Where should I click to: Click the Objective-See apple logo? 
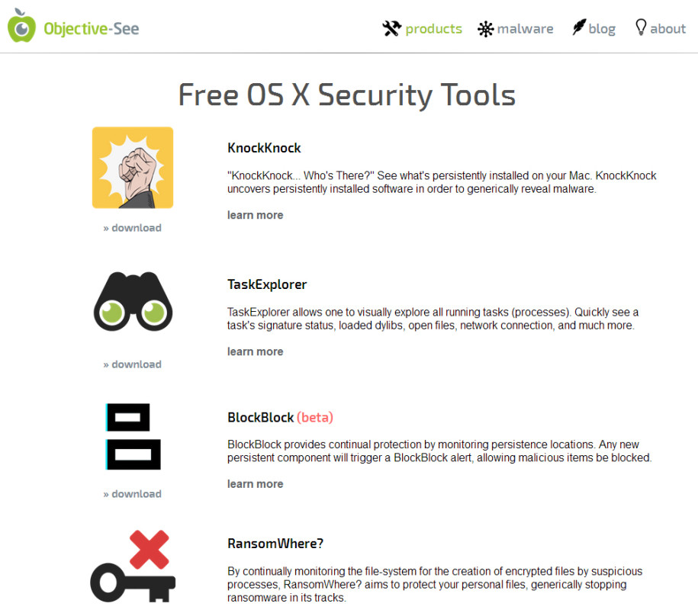pyautogui.click(x=21, y=26)
